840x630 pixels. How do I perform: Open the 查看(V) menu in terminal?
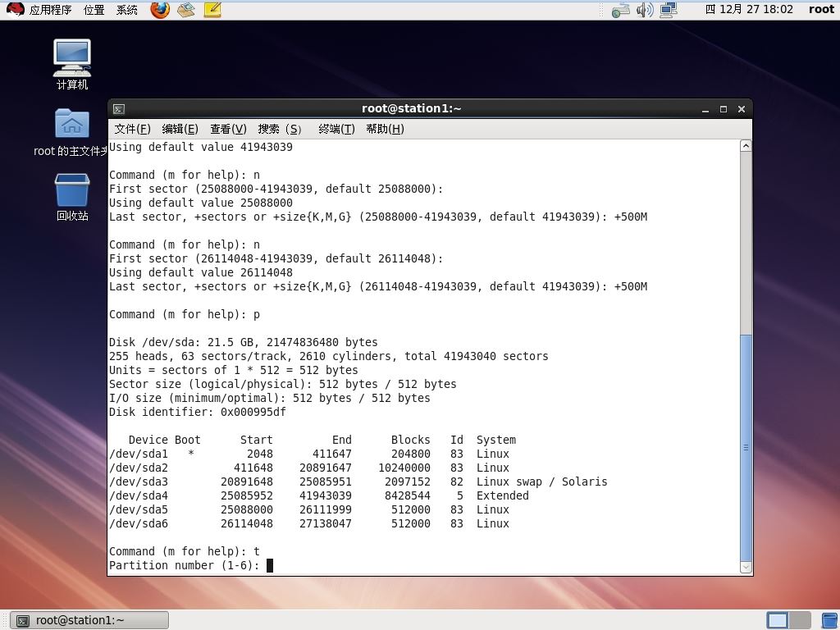pos(228,129)
